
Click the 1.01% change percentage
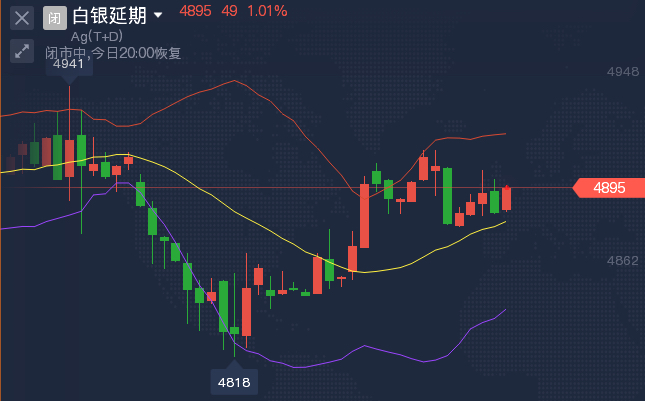267,11
